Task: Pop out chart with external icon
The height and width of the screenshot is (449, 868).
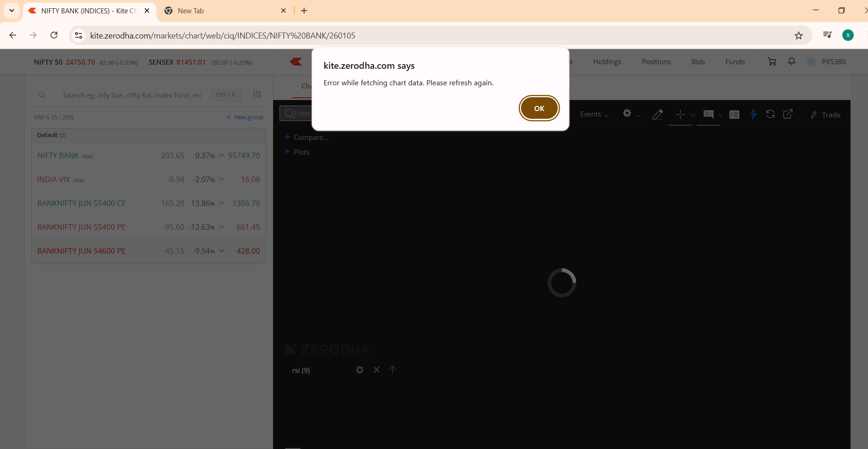Action: point(788,114)
